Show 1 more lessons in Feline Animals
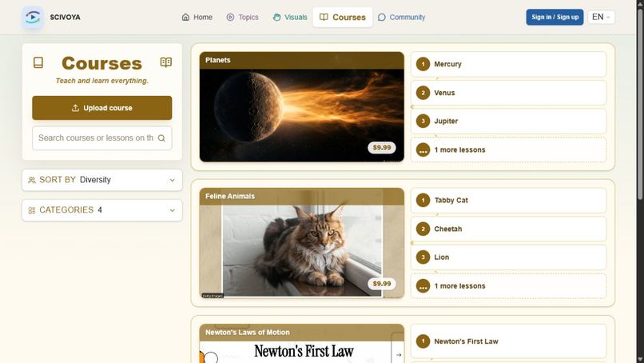This screenshot has width=644, height=363. [508, 286]
